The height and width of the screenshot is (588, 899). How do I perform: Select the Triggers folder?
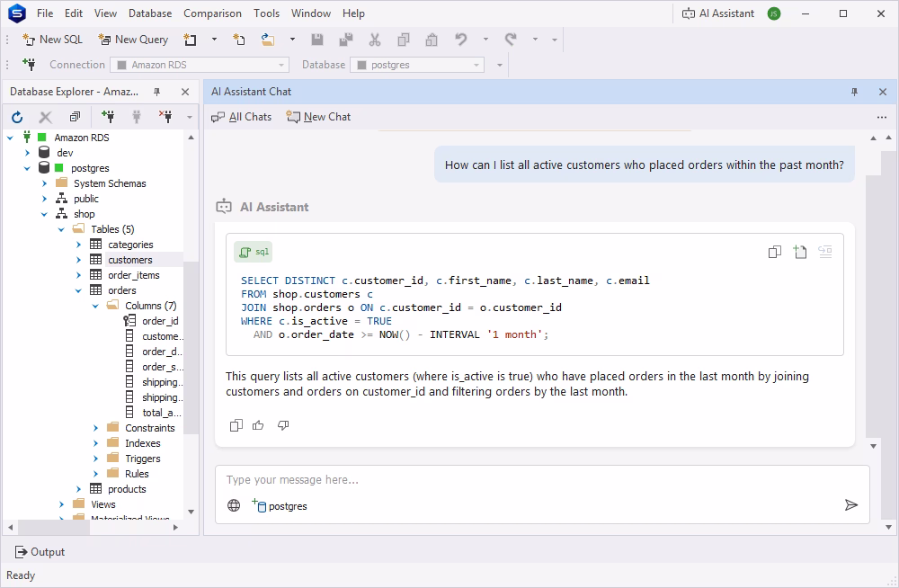pyautogui.click(x=143, y=459)
